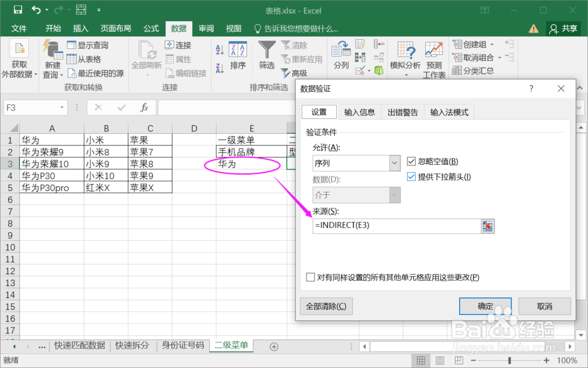Image resolution: width=588 pixels, height=368 pixels.
Task: Click the Tell me what you want box
Action: [x=296, y=28]
